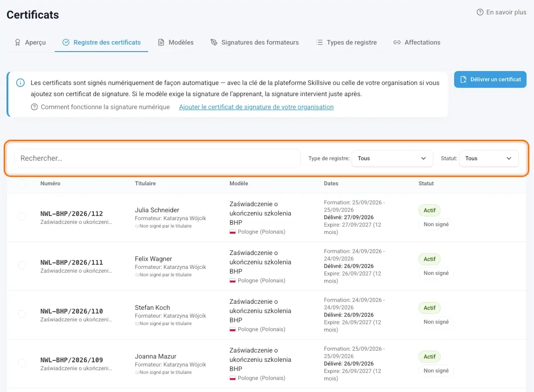Screen dimensions: 534x392
Task: Click the Délivrer un certificat button
Action: [x=490, y=79]
